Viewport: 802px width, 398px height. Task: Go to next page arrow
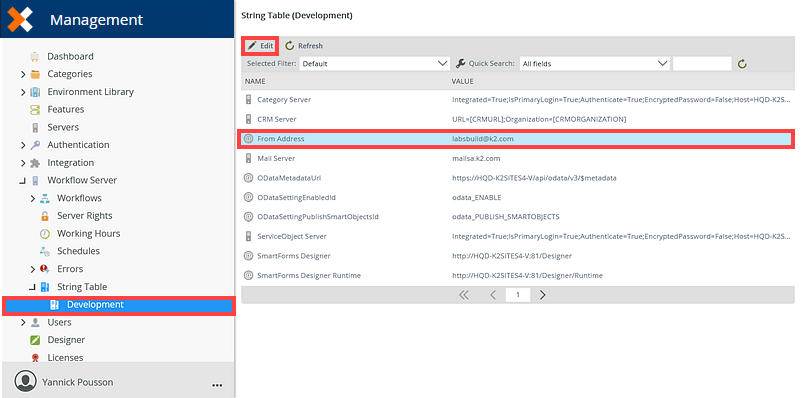[x=543, y=295]
